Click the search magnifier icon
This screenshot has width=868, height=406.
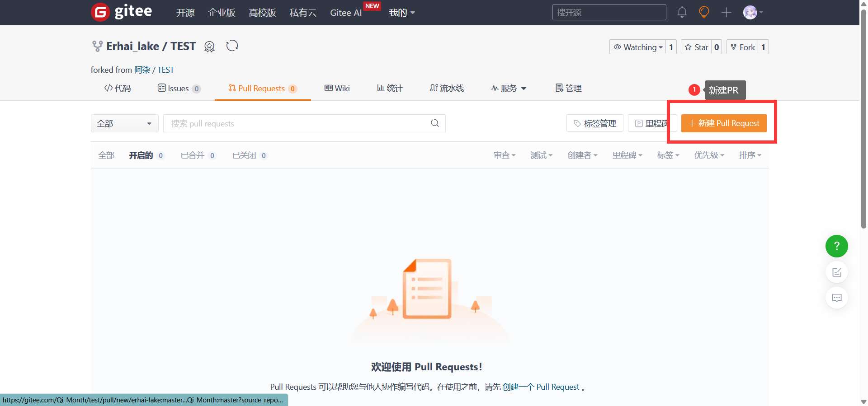434,123
